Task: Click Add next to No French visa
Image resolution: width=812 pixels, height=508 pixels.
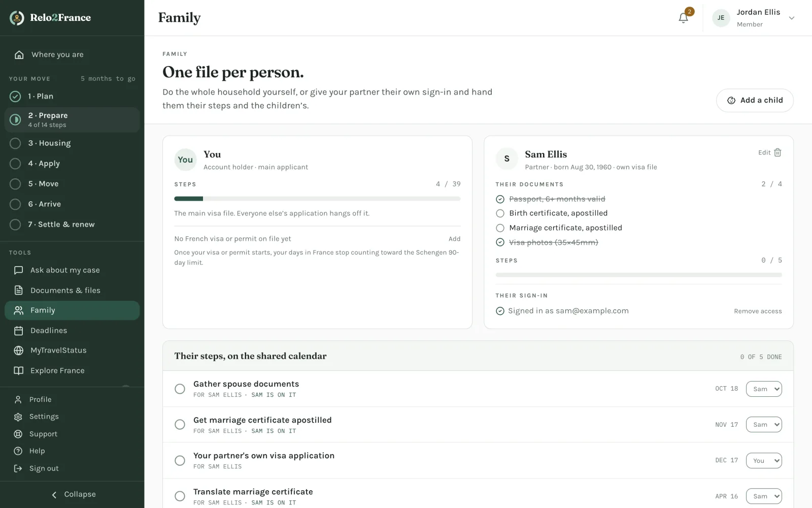Action: point(454,239)
